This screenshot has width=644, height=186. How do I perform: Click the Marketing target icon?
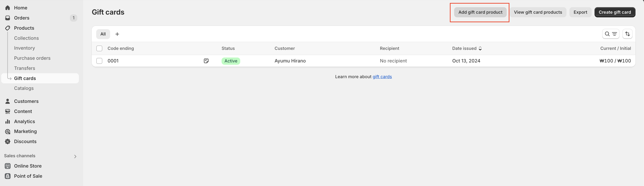(8, 131)
